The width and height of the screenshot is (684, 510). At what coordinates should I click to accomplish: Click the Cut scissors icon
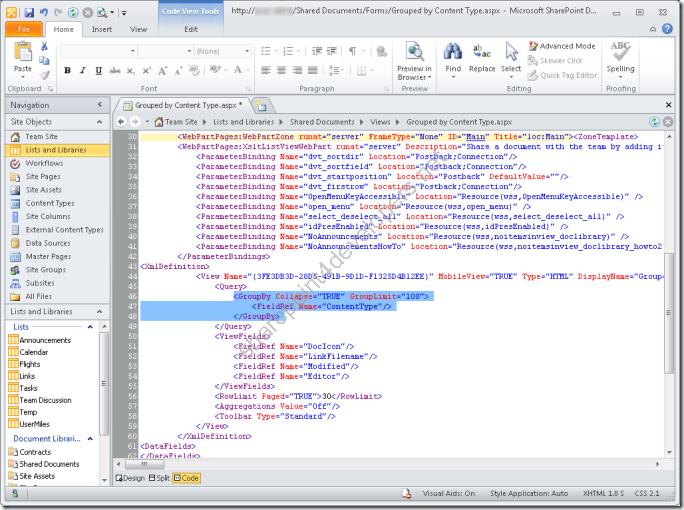(44, 46)
